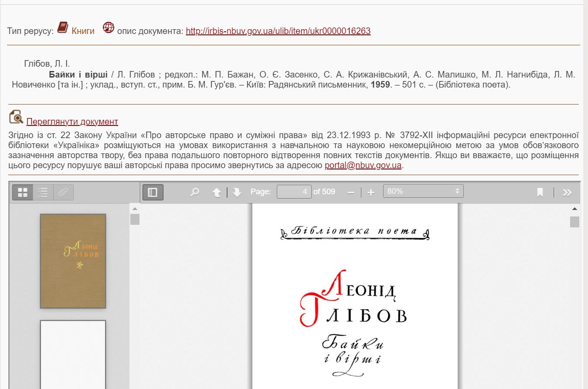
Task: Click the bookmark current view icon
Action: [x=540, y=192]
